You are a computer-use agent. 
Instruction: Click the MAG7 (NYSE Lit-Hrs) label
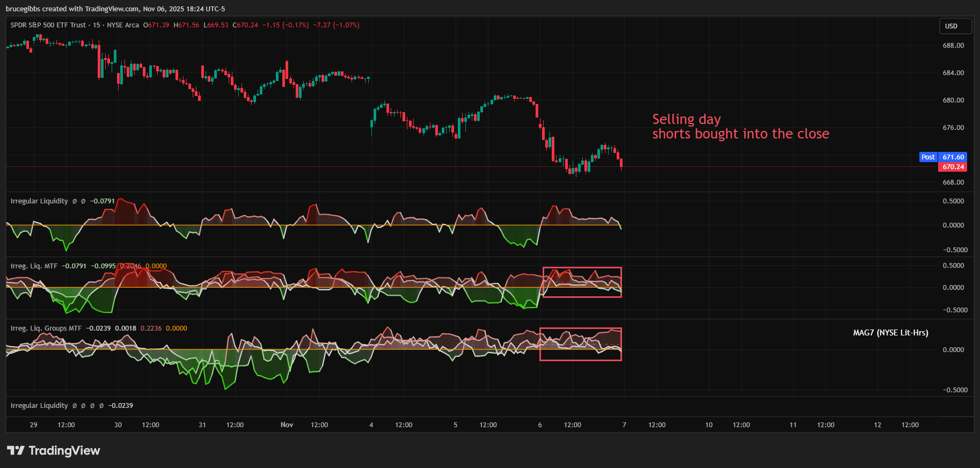point(890,333)
